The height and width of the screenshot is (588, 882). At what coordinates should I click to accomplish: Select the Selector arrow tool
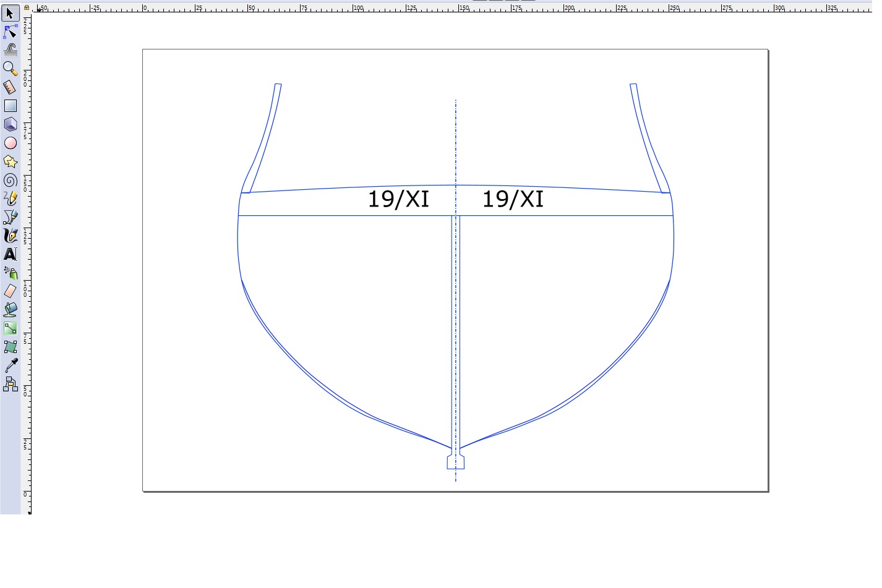point(10,13)
